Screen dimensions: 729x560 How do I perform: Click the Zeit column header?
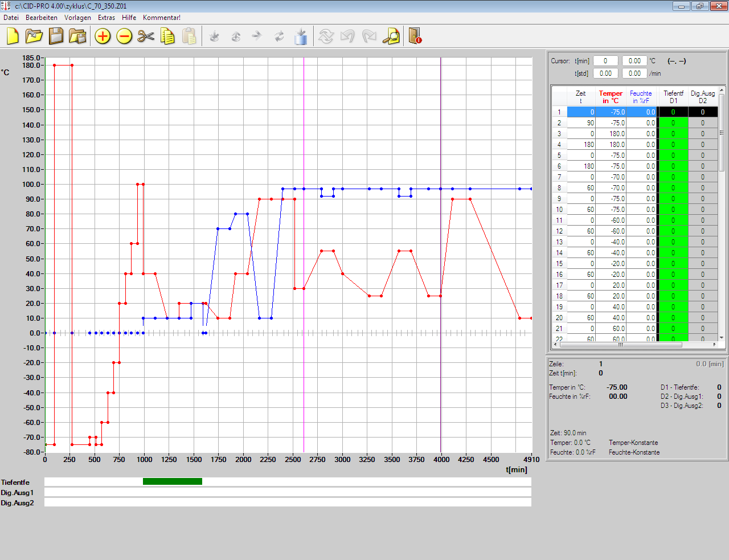click(x=581, y=97)
